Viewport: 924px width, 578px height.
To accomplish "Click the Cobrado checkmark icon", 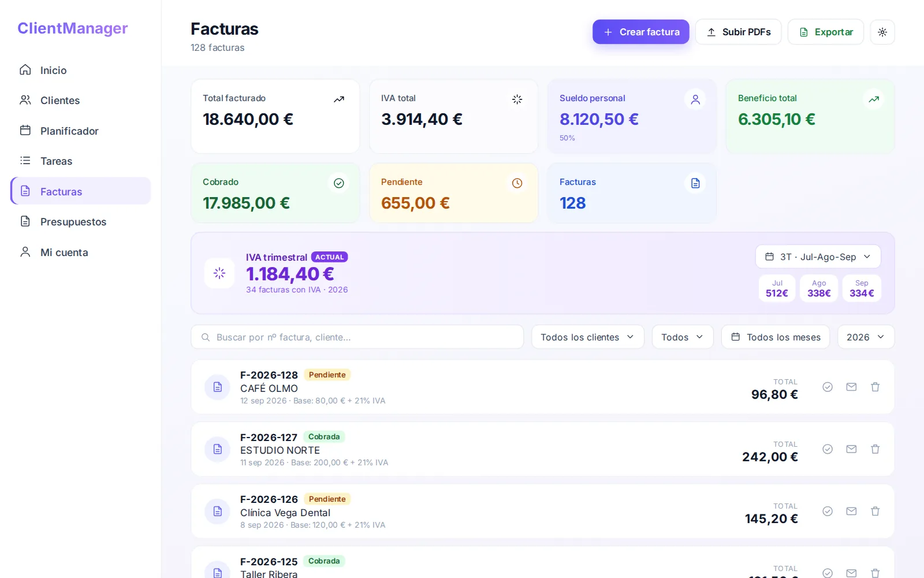I will pyautogui.click(x=339, y=183).
